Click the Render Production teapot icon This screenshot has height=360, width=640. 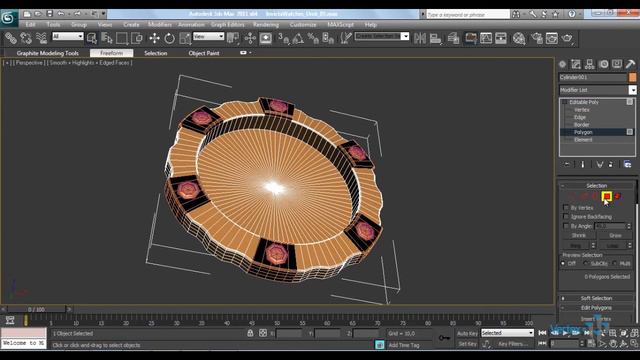tap(567, 38)
